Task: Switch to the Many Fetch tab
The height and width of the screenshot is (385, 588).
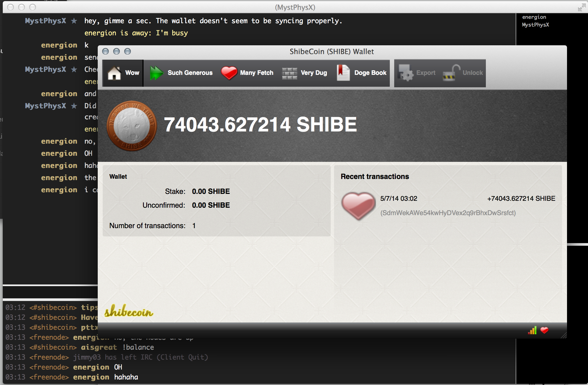Action: coord(247,73)
